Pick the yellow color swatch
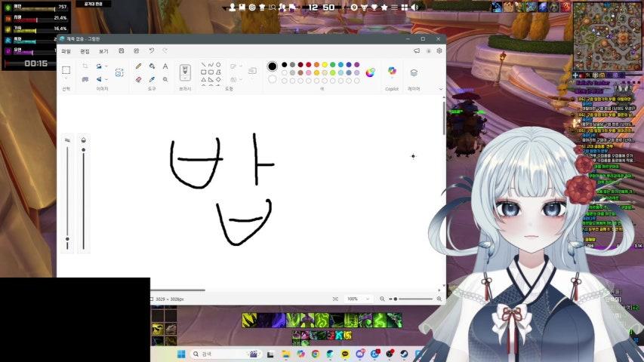 325,64
